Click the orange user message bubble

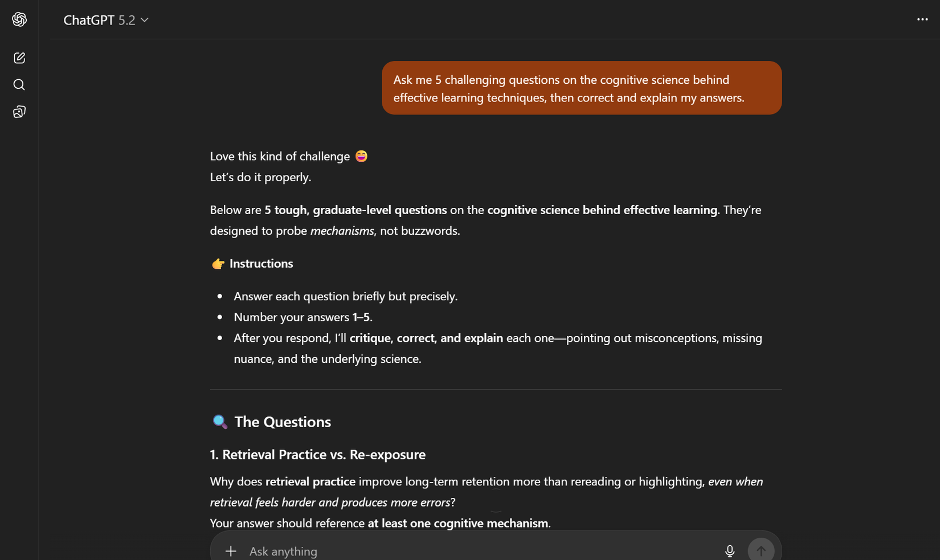click(x=581, y=88)
